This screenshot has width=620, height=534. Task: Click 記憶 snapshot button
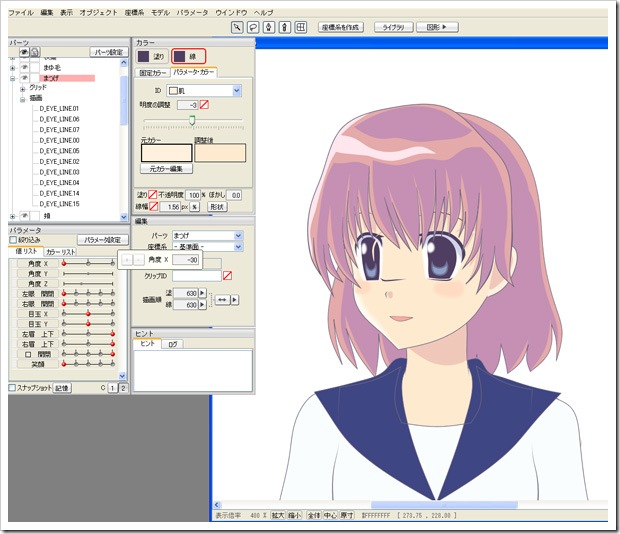tap(62, 388)
